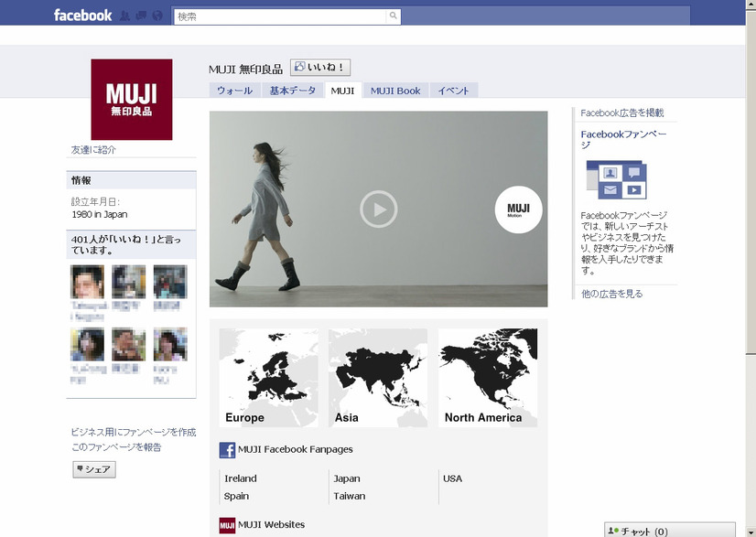Image resolution: width=756 pixels, height=537 pixels.
Task: Play the MUJI video
Action: pyautogui.click(x=379, y=209)
